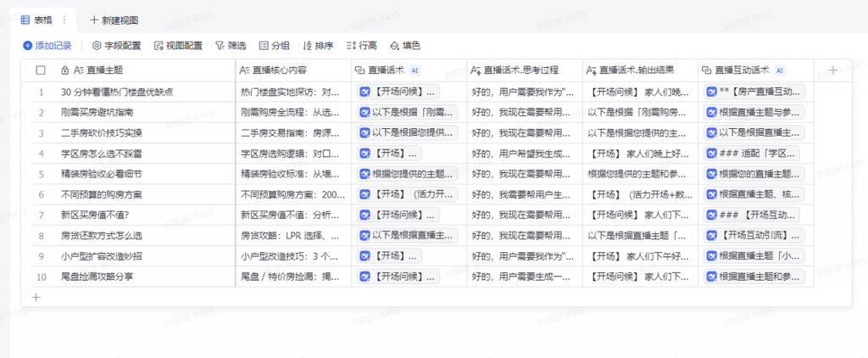Open AI result icon in row 2 直播话术
Screen dimensions: 868x358
[x=364, y=113]
